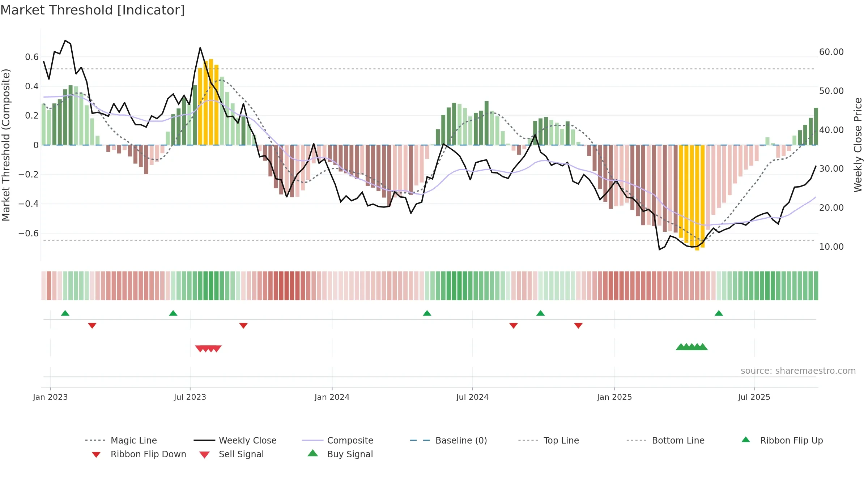Click the 0.6 tick on the left axis
The height and width of the screenshot is (488, 868).
click(x=32, y=57)
